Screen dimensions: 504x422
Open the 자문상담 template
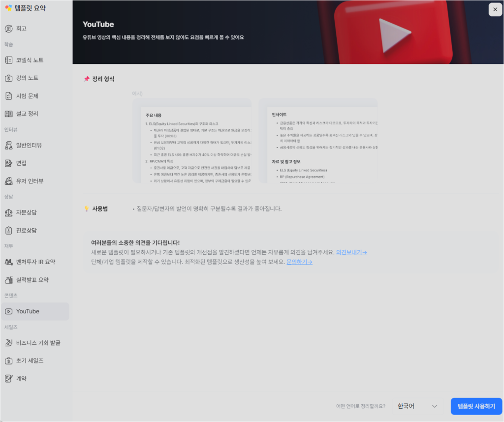tap(9, 212)
